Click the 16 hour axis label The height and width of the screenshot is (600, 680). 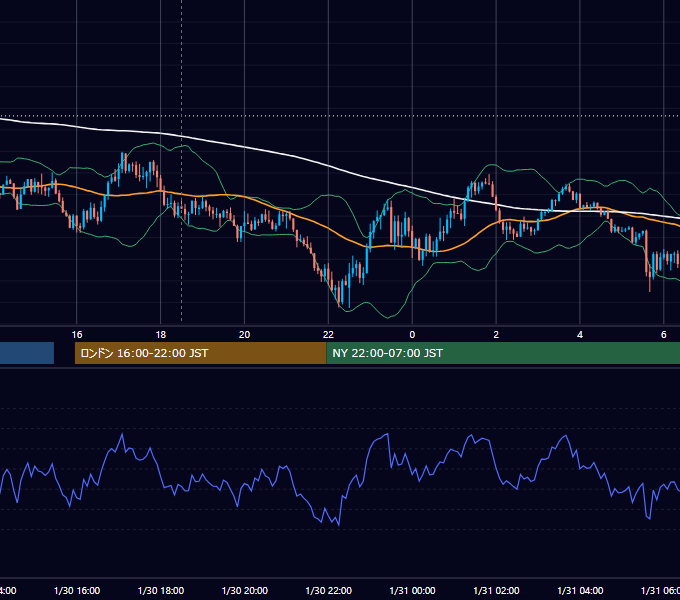(x=77, y=334)
